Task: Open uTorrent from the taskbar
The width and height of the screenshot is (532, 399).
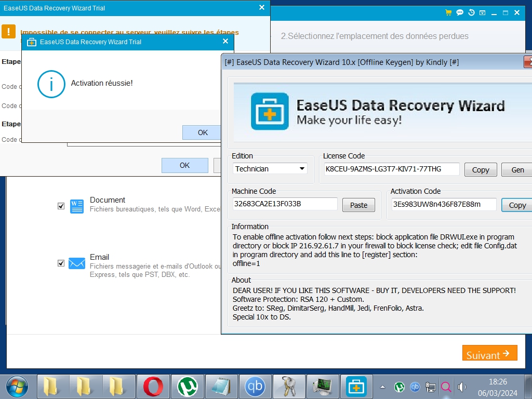Action: pos(187,387)
